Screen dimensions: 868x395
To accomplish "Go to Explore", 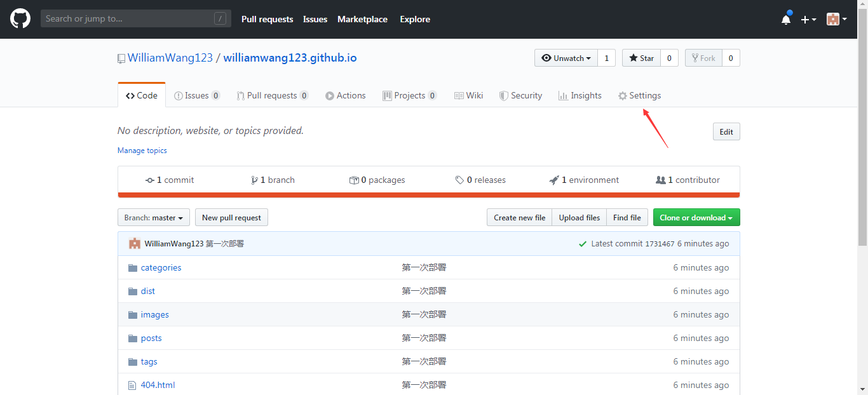I will [x=415, y=20].
